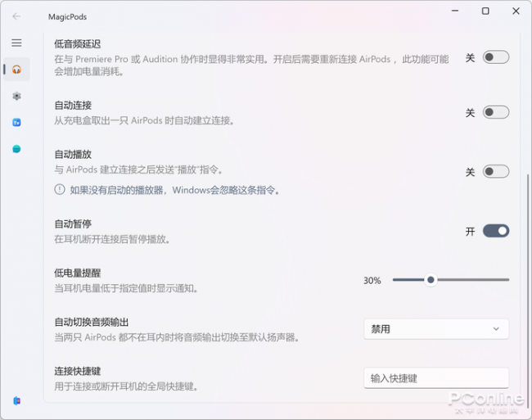The height and width of the screenshot is (420, 532).
Task: Click the description 从充电盒取出一只 AirPods
Action: point(144,120)
